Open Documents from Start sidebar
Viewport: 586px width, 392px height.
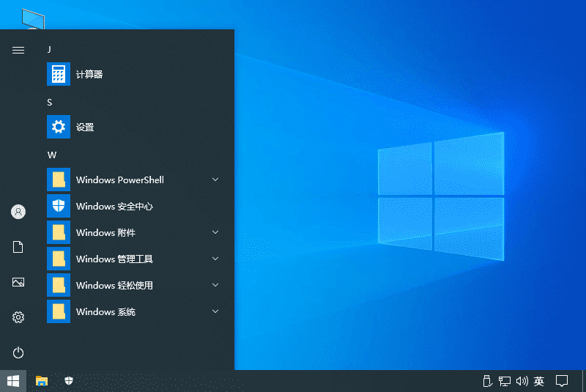18,248
